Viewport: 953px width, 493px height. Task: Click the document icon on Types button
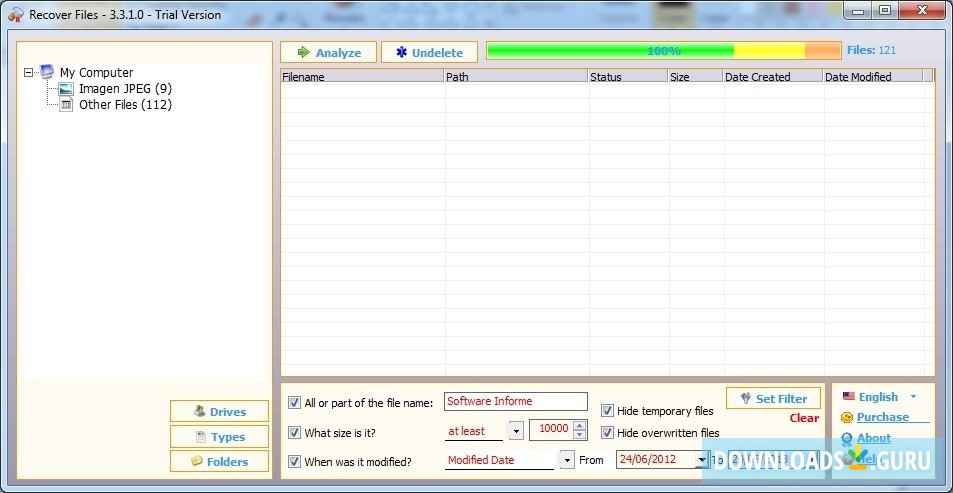[201, 436]
